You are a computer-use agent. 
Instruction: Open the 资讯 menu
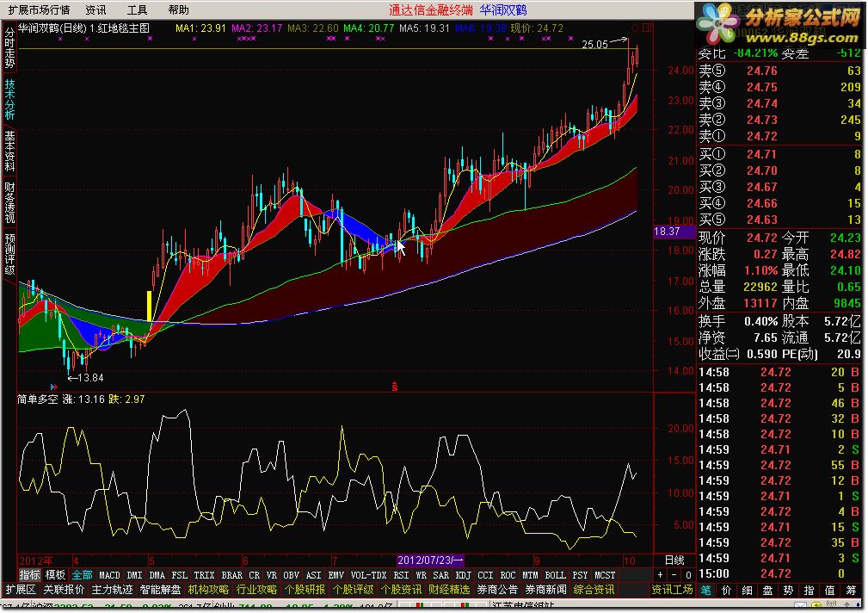coord(95,10)
